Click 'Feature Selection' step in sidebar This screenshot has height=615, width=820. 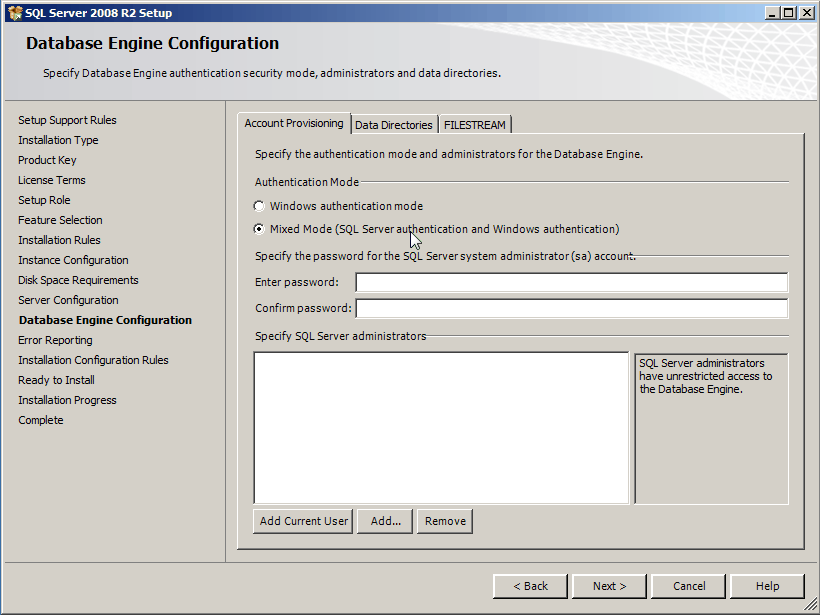pyautogui.click(x=60, y=220)
